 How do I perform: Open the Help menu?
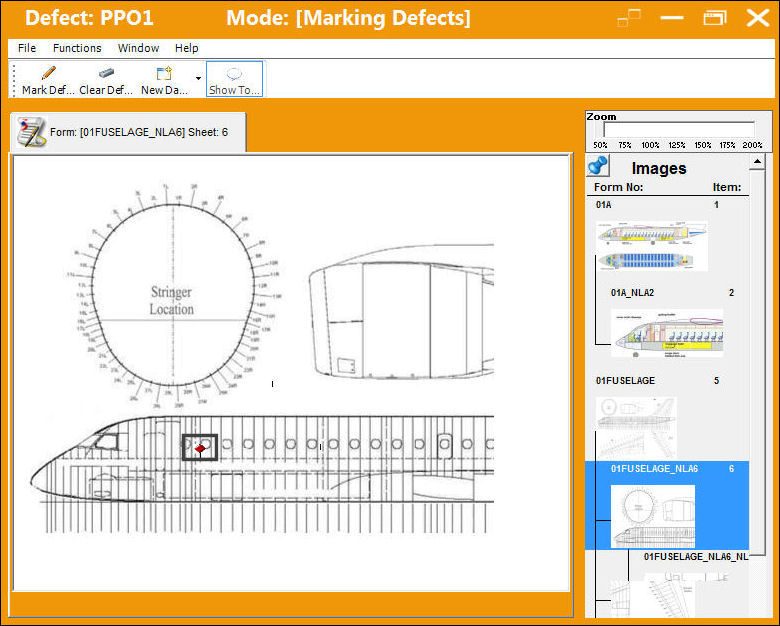pos(187,48)
